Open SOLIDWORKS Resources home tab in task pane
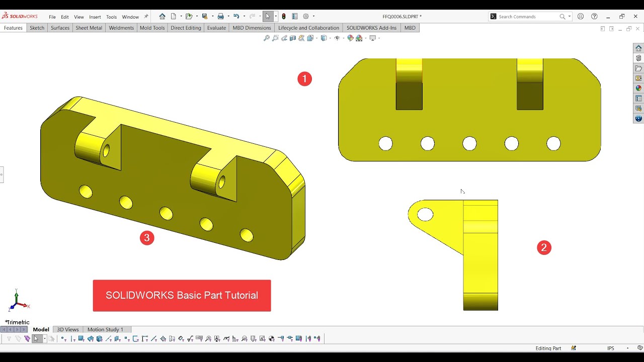Screen dimensions: 644x362 tap(638, 48)
